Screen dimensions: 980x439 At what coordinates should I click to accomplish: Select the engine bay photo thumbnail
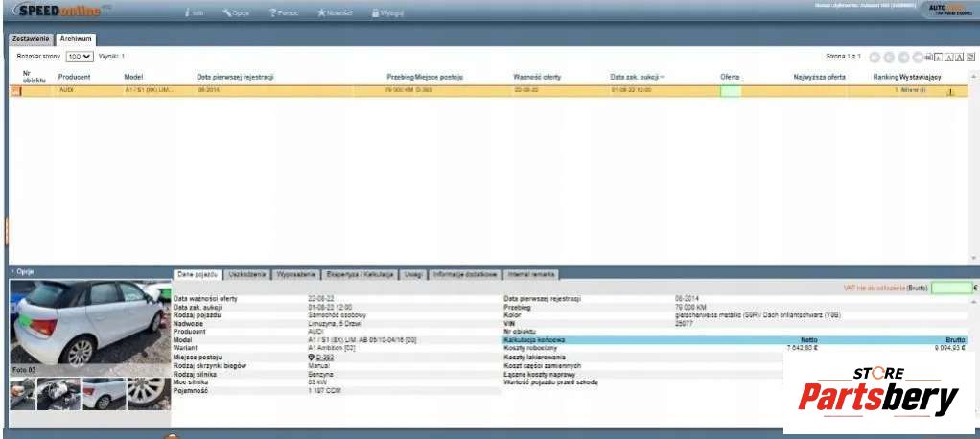tap(58, 393)
